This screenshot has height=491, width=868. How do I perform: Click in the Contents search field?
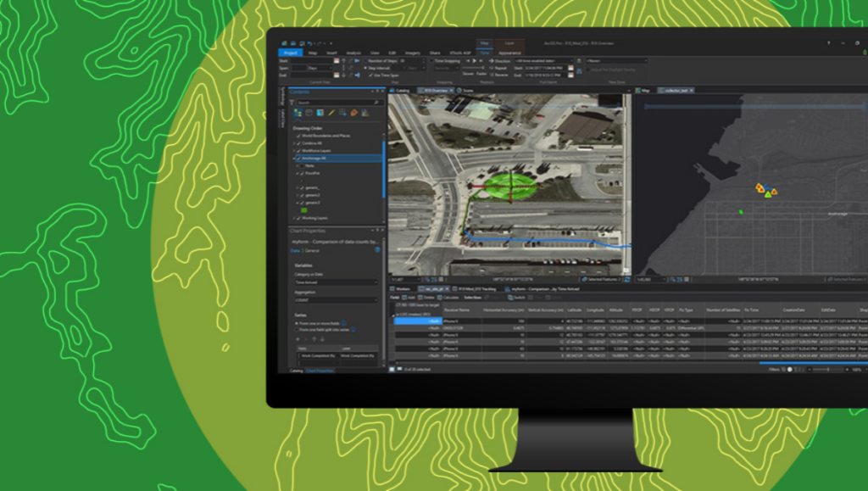(x=339, y=103)
